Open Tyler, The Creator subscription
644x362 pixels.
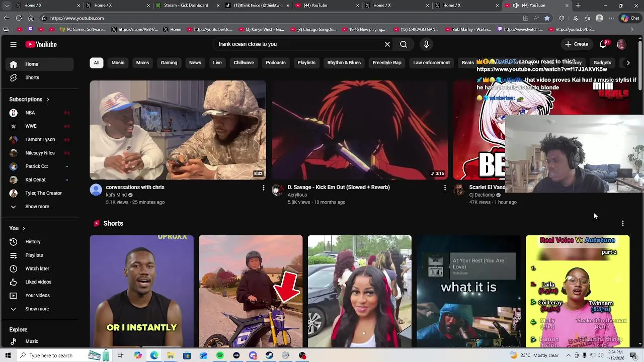(x=40, y=193)
